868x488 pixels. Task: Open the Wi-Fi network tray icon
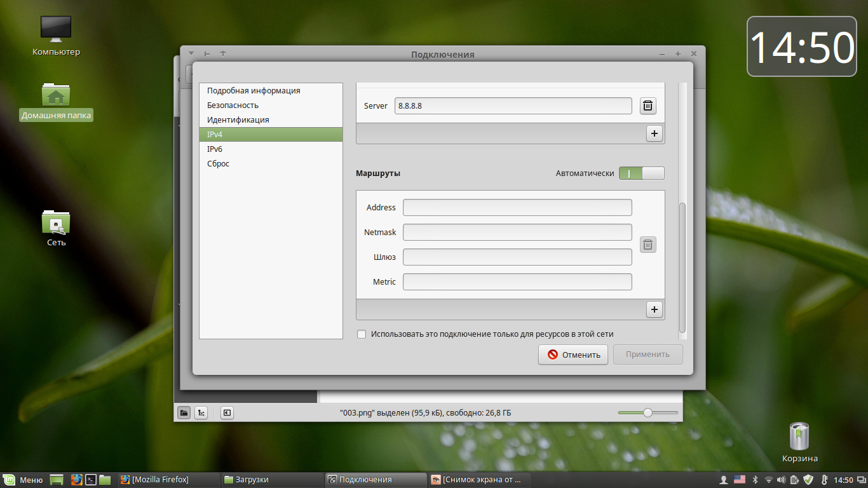pyautogui.click(x=768, y=480)
